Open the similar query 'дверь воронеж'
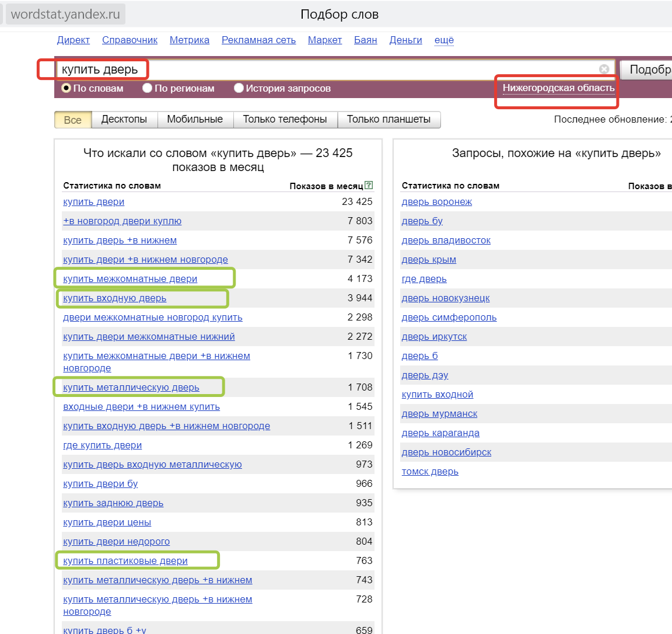 click(437, 201)
